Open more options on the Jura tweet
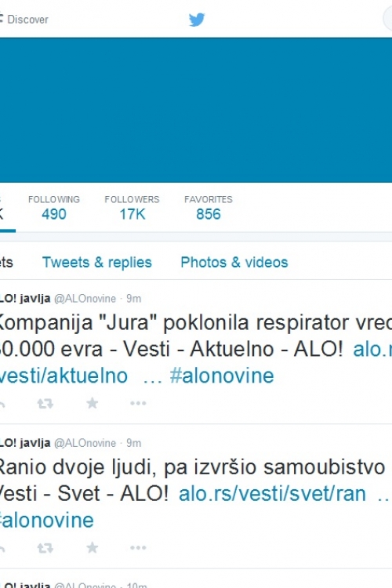The image size is (392, 588). (x=138, y=404)
